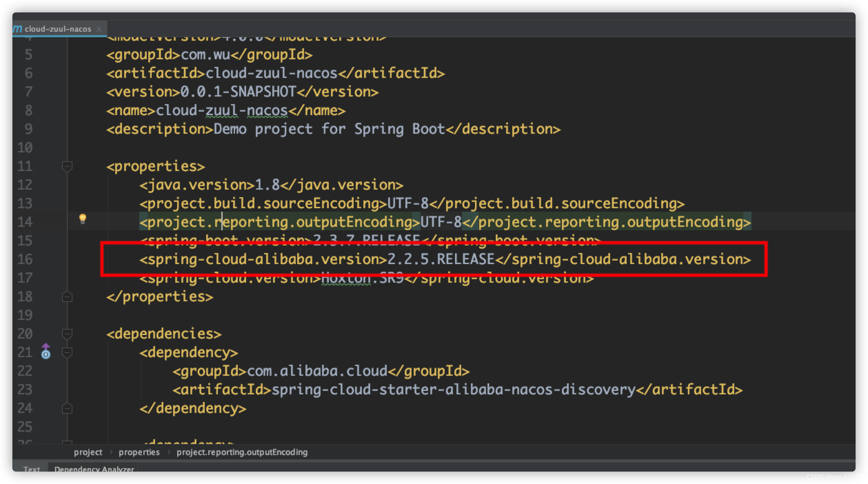Click the Maven icon on cloud-zuul-nacos tab

coord(18,29)
